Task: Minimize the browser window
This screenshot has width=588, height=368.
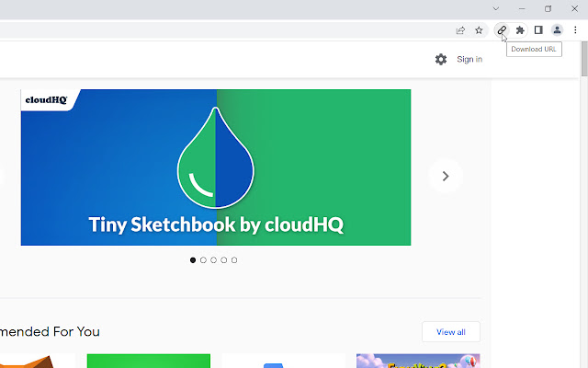Action: 522,8
